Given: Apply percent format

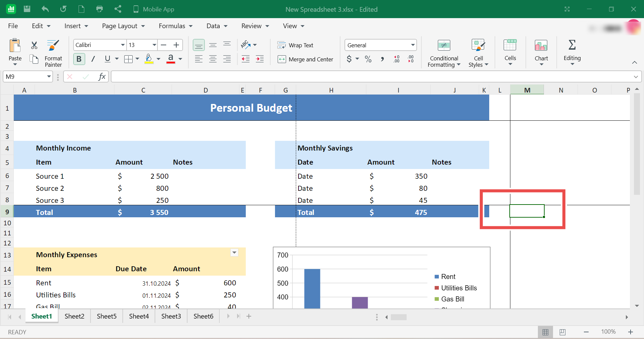Looking at the screenshot, I should (x=368, y=59).
